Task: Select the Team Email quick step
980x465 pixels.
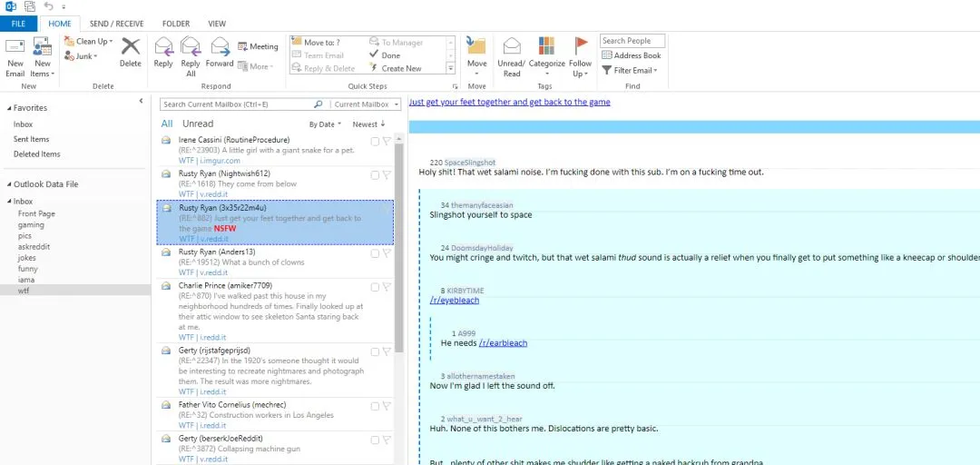Action: (x=318, y=55)
